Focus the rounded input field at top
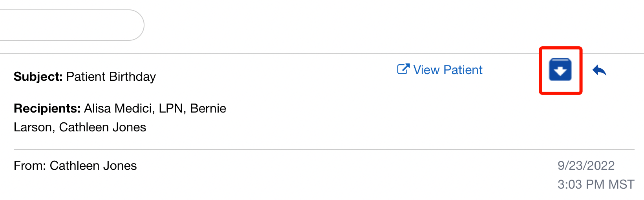The height and width of the screenshot is (200, 644). pos(71,25)
